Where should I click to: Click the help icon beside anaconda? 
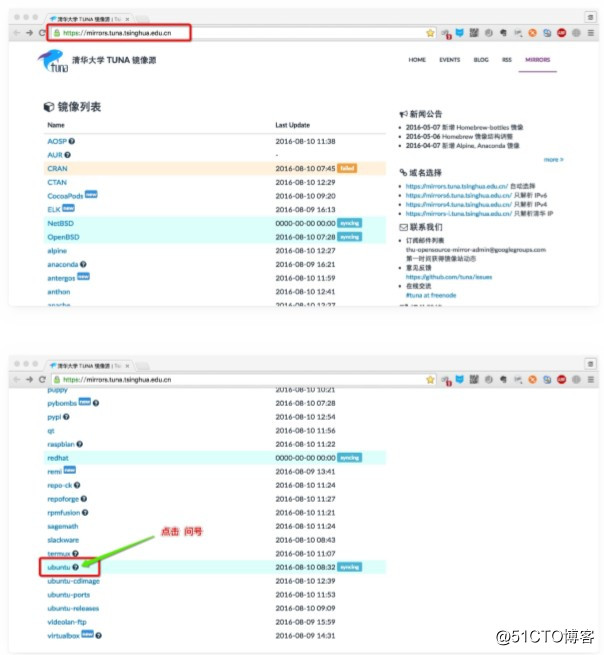point(83,264)
